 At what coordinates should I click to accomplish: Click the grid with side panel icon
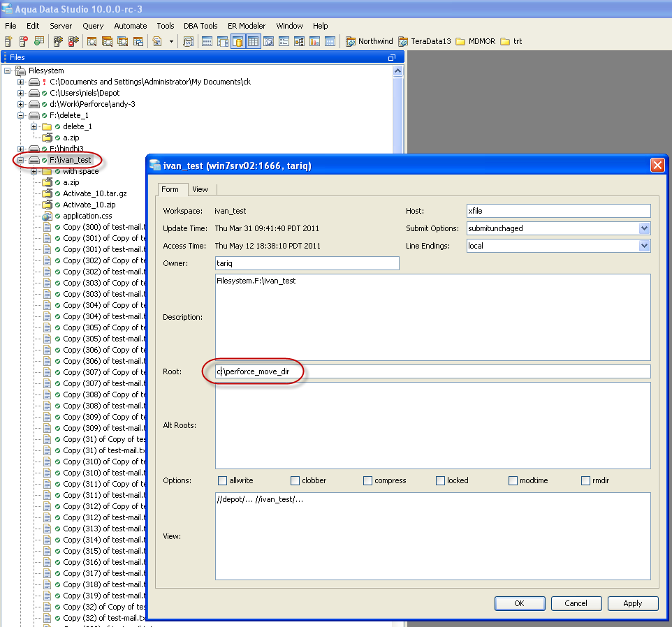click(x=222, y=41)
